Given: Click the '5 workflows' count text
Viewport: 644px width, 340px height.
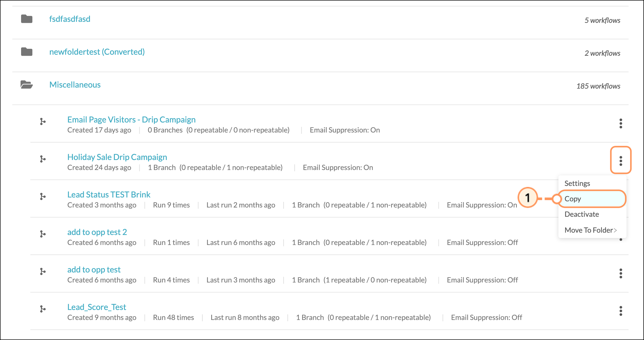Looking at the screenshot, I should (602, 21).
